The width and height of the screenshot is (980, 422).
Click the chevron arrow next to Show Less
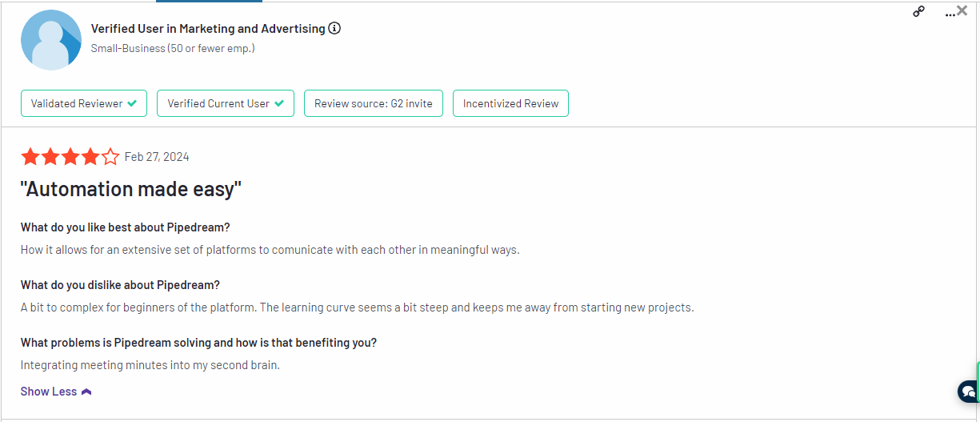click(x=86, y=392)
